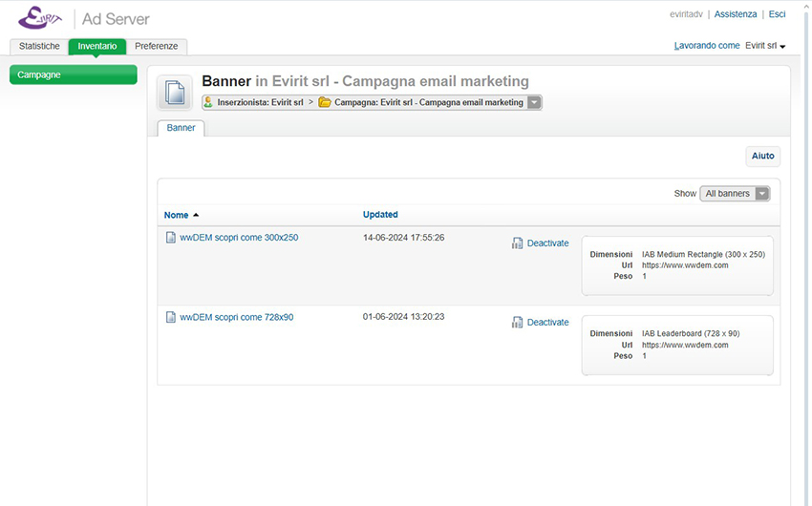Open the All banners show filter dropdown
The height and width of the screenshot is (506, 812).
pyautogui.click(x=735, y=194)
